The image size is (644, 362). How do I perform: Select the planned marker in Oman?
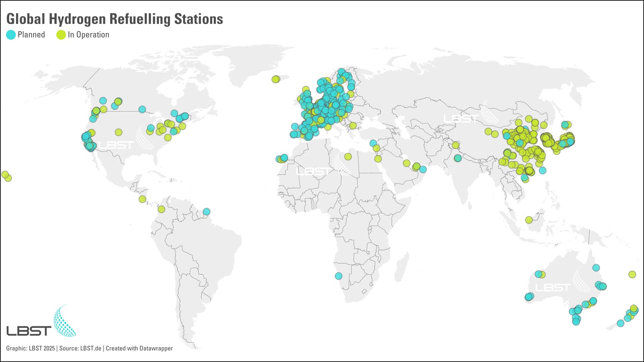423,170
